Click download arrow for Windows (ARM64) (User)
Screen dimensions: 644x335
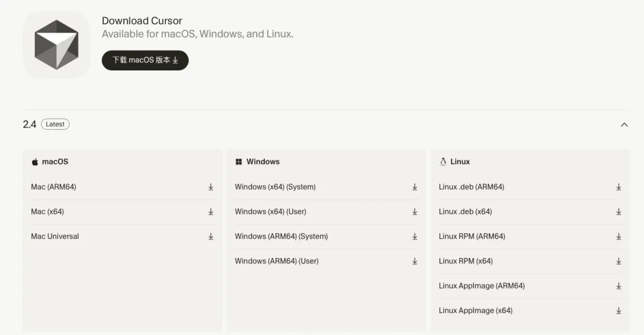click(x=415, y=261)
